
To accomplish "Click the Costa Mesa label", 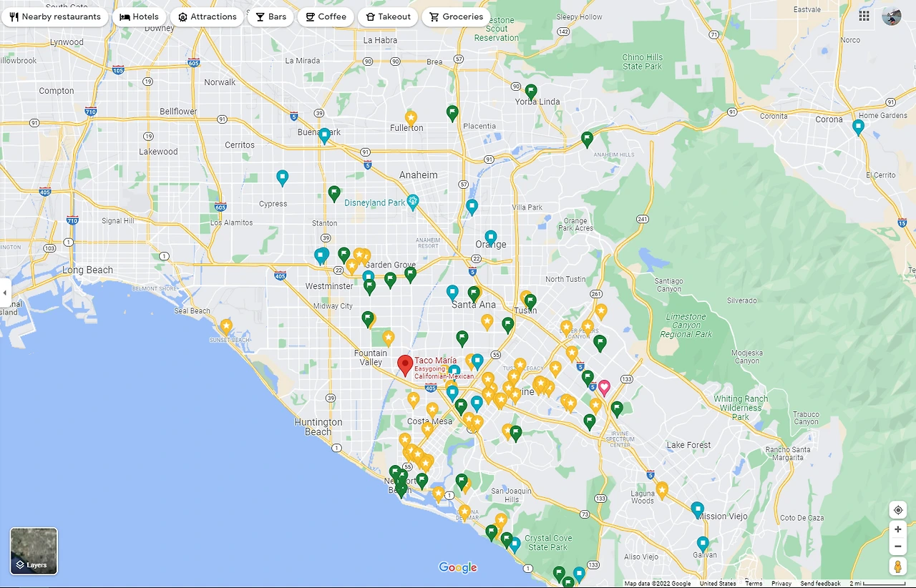I will (x=430, y=421).
